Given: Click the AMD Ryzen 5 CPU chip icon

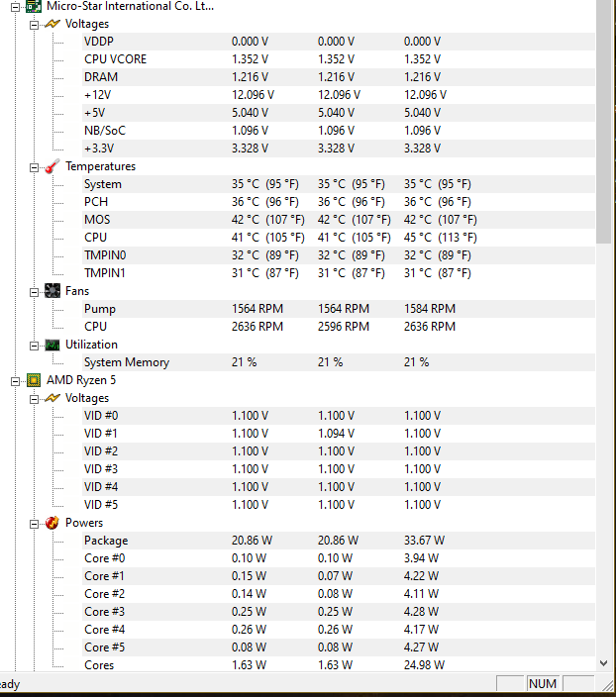Looking at the screenshot, I should [x=34, y=380].
